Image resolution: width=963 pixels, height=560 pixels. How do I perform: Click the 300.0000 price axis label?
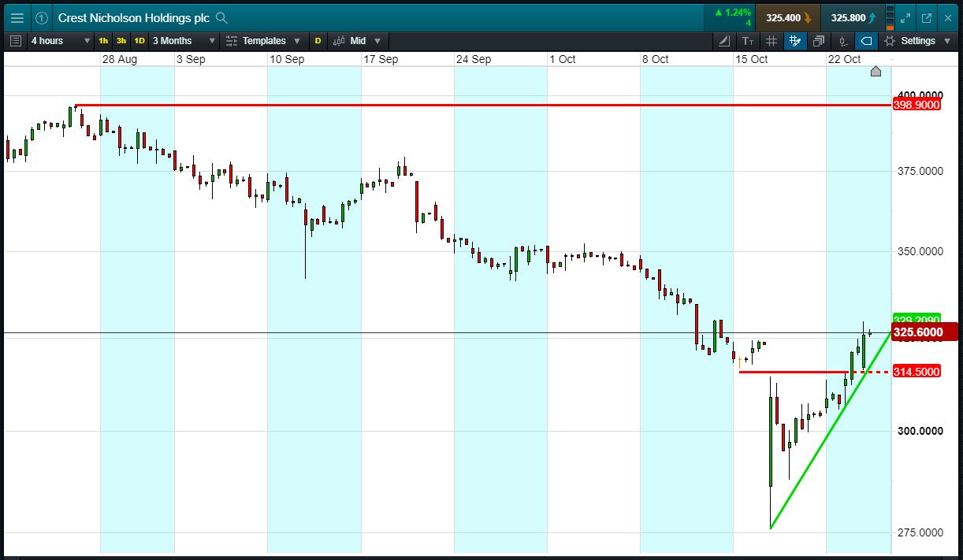coord(920,432)
